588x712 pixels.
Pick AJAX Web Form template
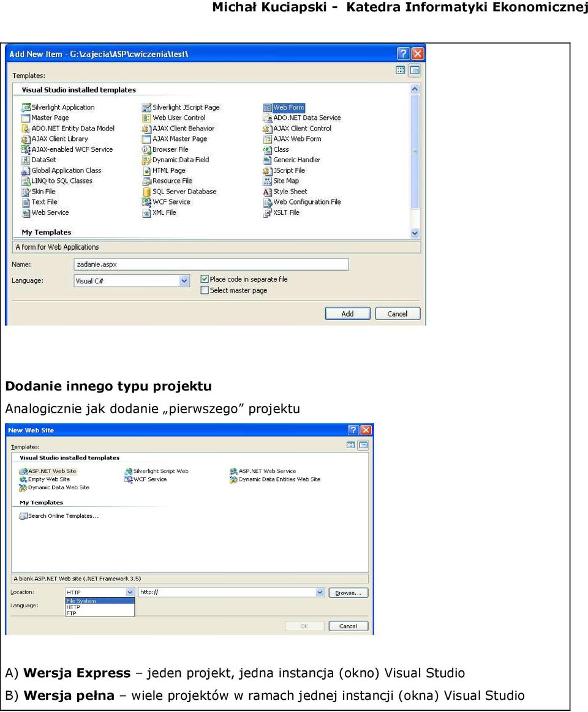292,139
